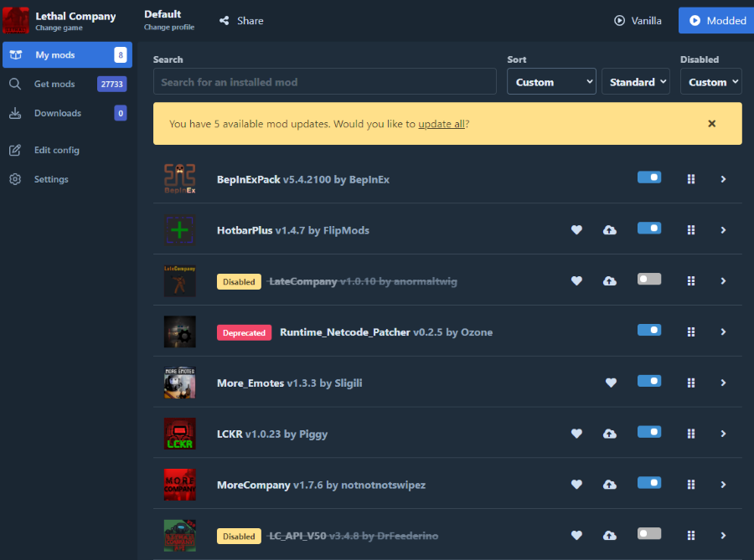Disable the BepInExPack mod toggle

649,177
